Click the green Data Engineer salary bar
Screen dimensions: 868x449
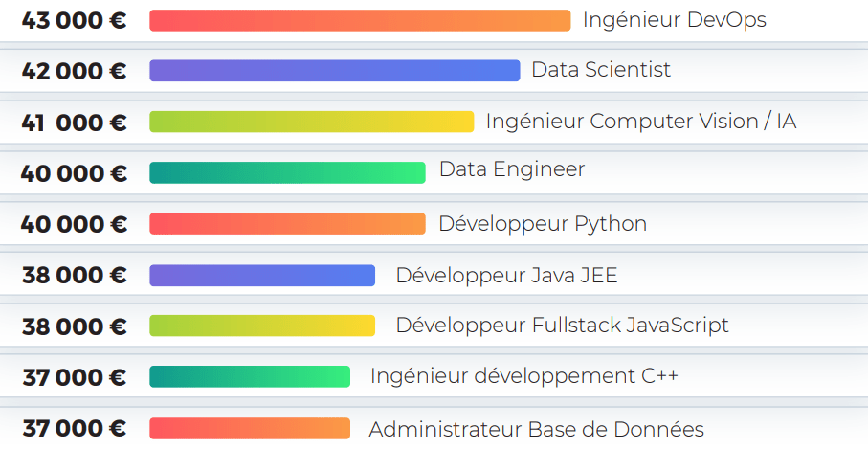tap(287, 172)
